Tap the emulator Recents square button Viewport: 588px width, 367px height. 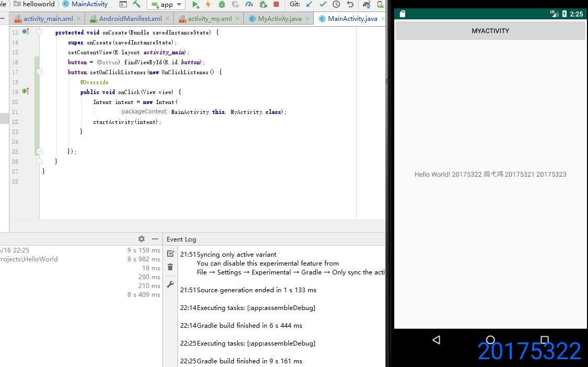(x=545, y=340)
